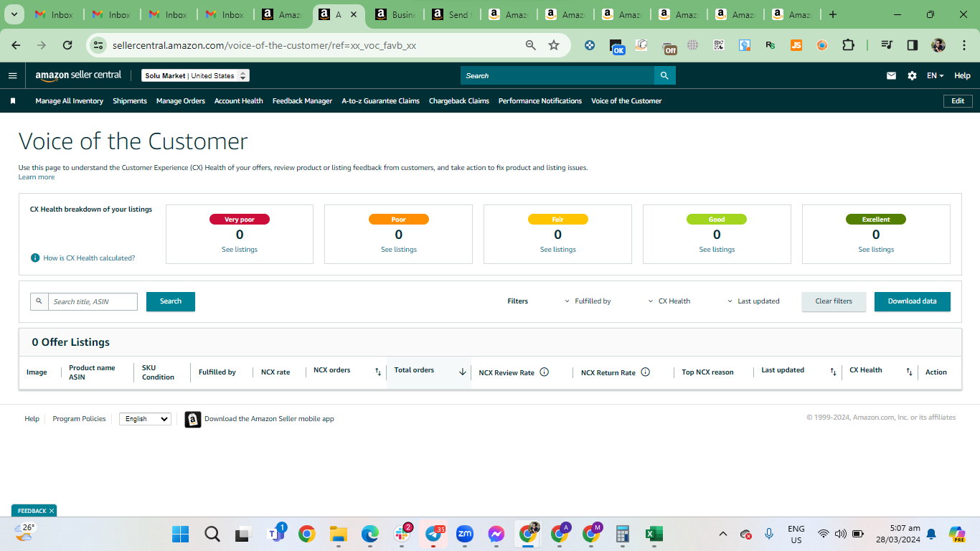Show hidden icons in the system tray

(x=723, y=534)
